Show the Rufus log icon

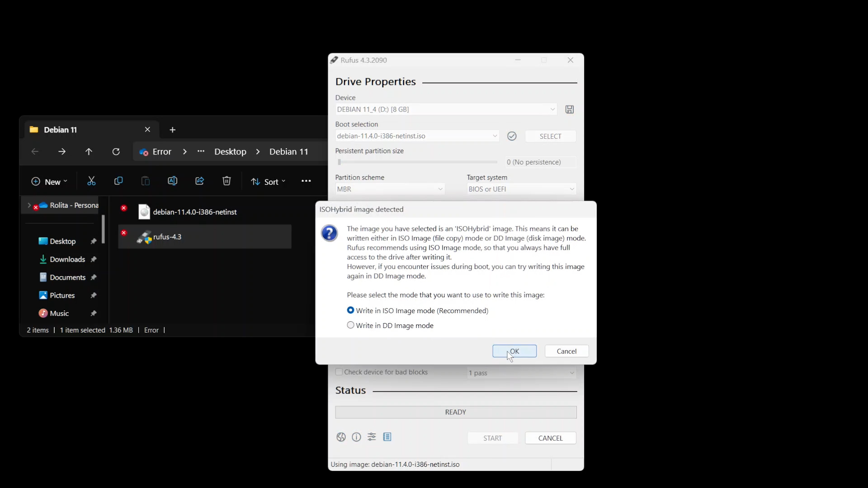point(387,437)
